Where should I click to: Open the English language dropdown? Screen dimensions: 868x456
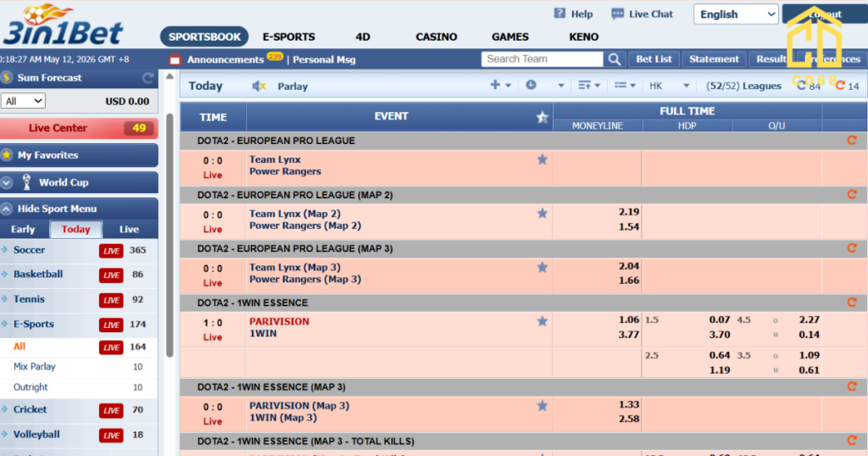pyautogui.click(x=736, y=14)
